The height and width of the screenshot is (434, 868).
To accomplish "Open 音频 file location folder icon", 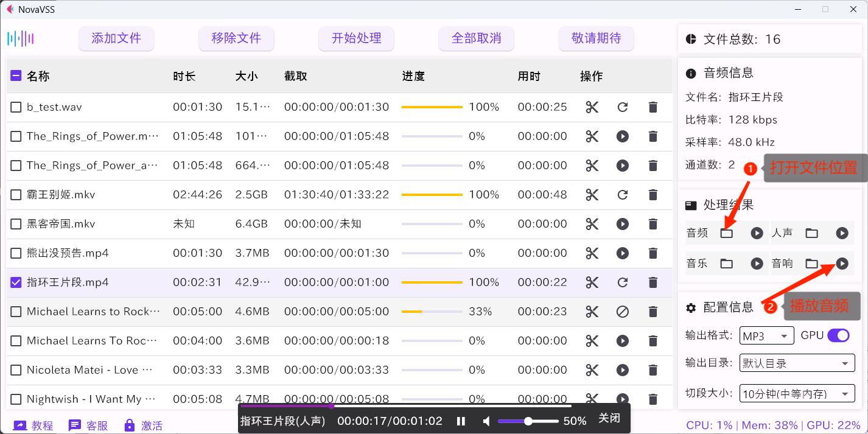I will point(727,233).
